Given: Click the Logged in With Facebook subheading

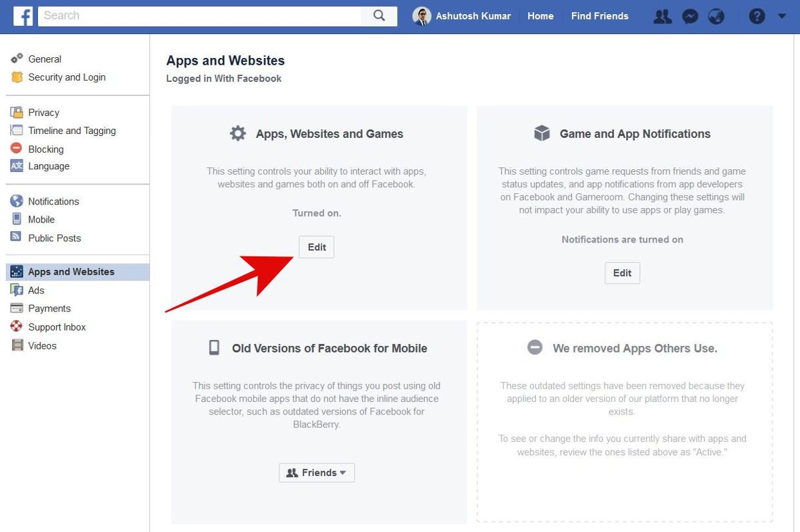Looking at the screenshot, I should pos(224,78).
